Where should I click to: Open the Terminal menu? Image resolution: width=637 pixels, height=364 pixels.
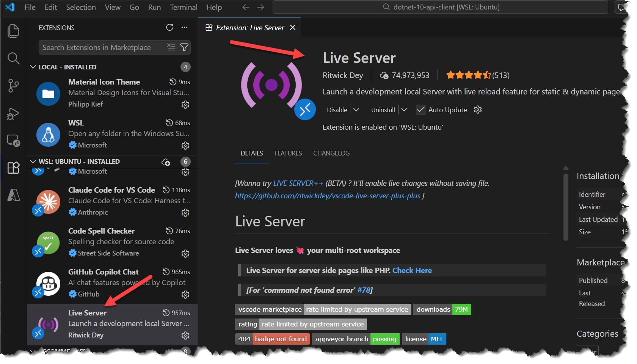[183, 7]
